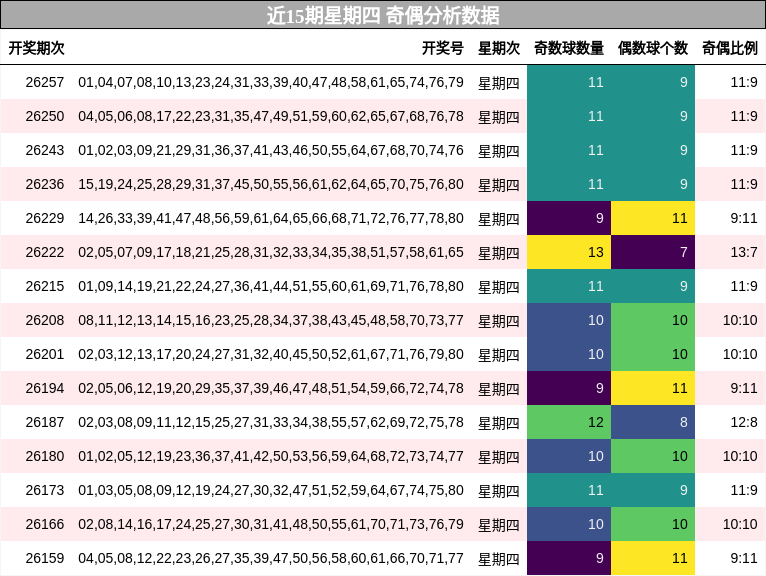Click teal even count 9 in row 26215

point(653,286)
